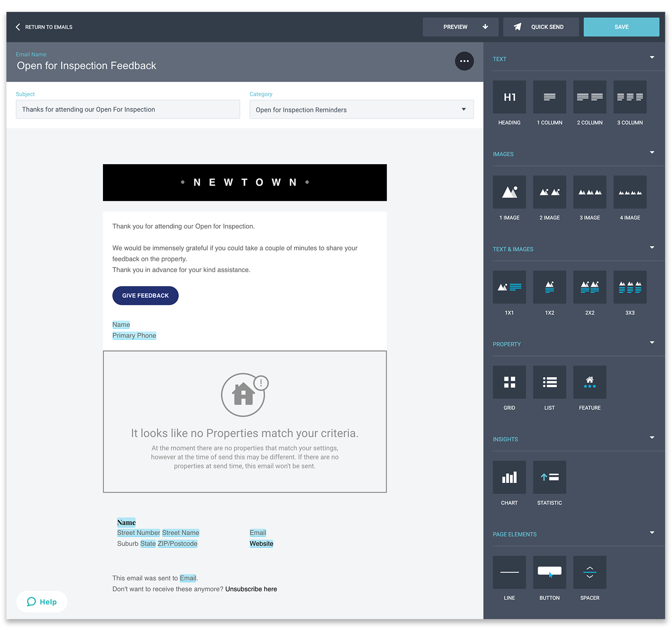Insert the 3X3 text and image block
Screen dimensions: 672x631
[630, 287]
